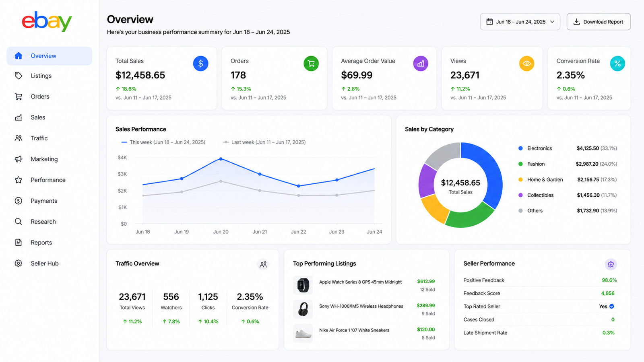
Task: Click the Top Rated Seller verified checkmark
Action: coord(612,306)
